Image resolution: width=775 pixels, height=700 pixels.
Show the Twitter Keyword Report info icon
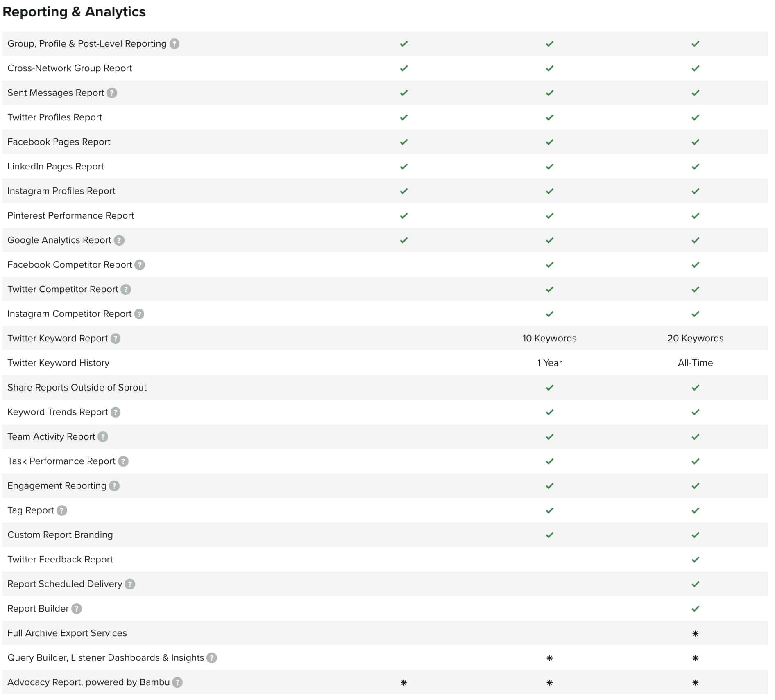(x=116, y=339)
